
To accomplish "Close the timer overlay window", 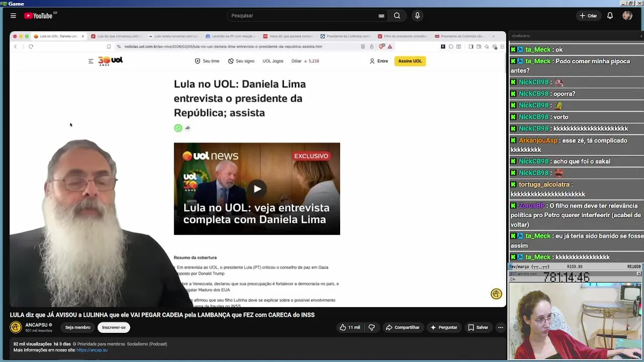I will (x=639, y=274).
